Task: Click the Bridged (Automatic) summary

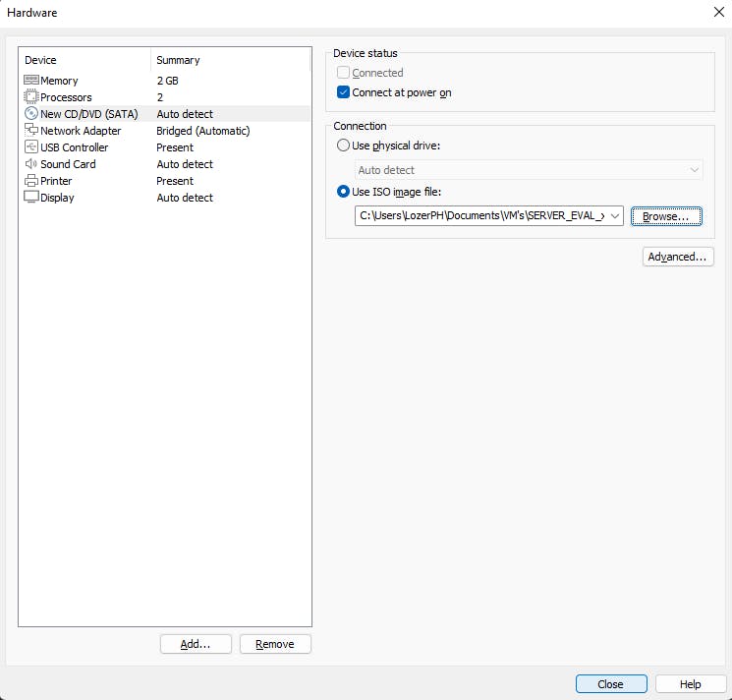Action: tap(203, 131)
